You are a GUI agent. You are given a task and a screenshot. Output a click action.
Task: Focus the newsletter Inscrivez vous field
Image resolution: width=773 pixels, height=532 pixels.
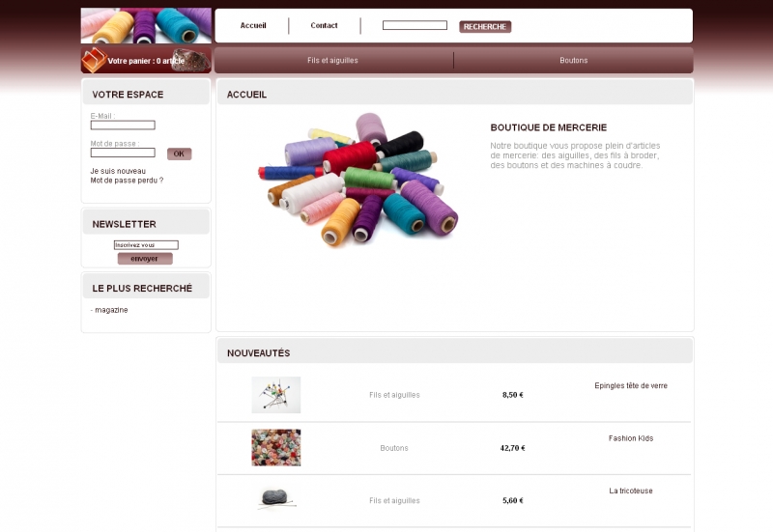tap(146, 245)
